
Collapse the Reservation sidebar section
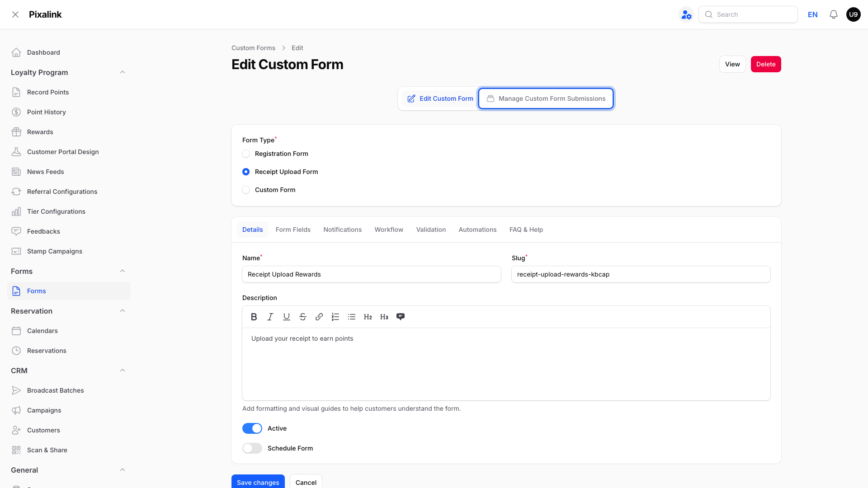[123, 311]
